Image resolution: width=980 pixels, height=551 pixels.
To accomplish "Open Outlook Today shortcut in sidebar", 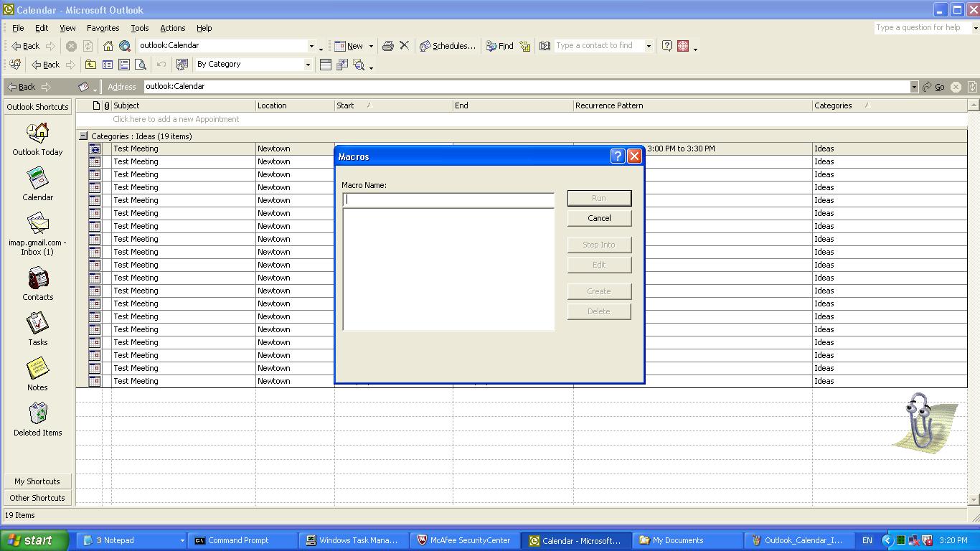I will click(x=37, y=138).
